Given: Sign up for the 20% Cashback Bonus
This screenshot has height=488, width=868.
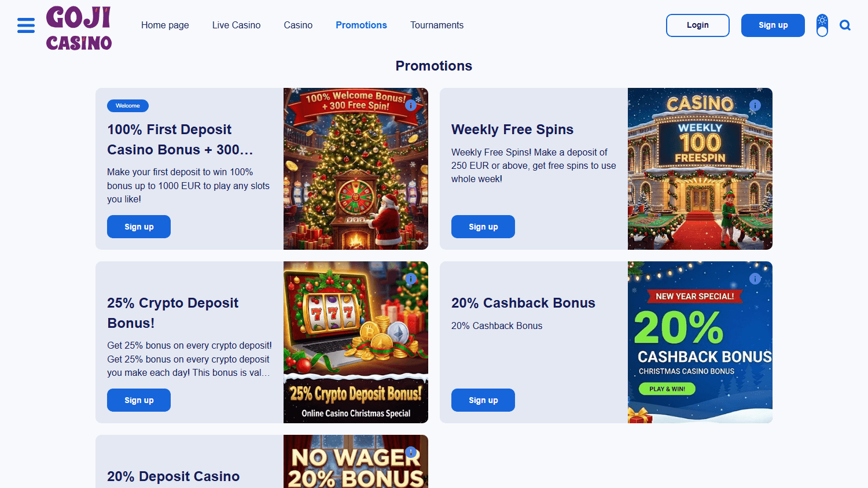Looking at the screenshot, I should point(483,400).
